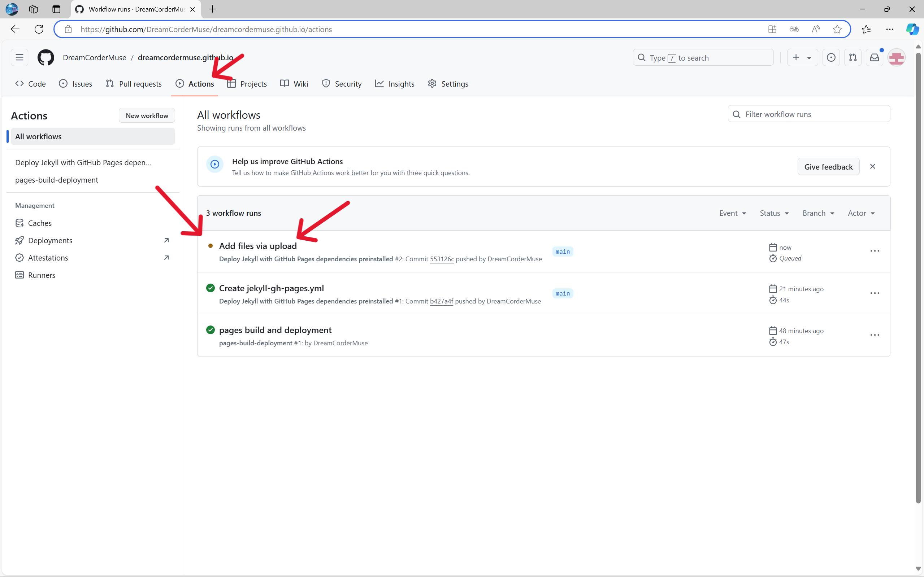Click the browser back arrow
Viewport: 924px width, 577px height.
click(15, 29)
